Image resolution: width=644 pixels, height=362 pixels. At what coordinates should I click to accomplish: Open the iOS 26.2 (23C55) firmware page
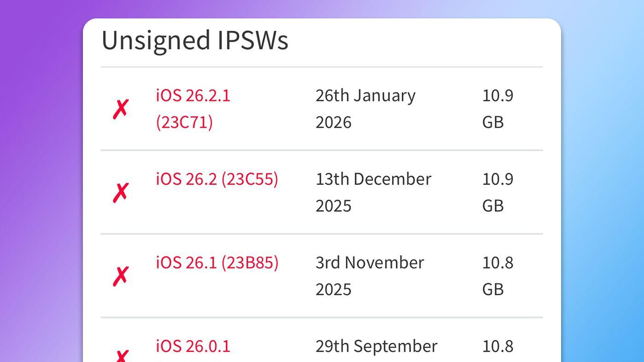pos(217,179)
